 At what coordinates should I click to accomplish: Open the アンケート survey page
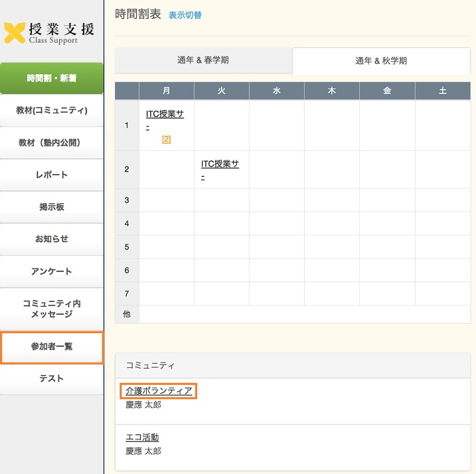coord(52,271)
